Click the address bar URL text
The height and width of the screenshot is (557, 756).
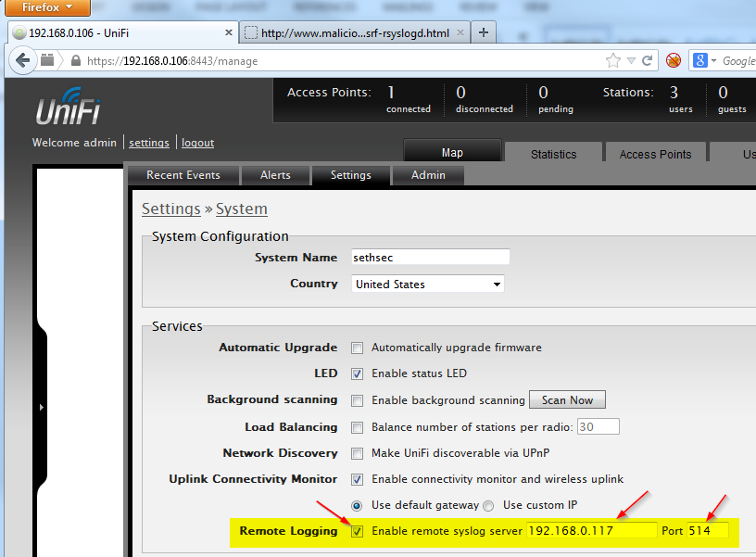point(172,61)
